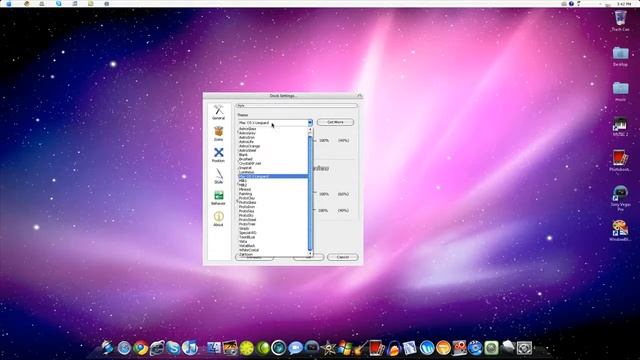This screenshot has width=640, height=360.
Task: Open the MUSIC 2 piano desktop shortcut
Action: [x=620, y=127]
